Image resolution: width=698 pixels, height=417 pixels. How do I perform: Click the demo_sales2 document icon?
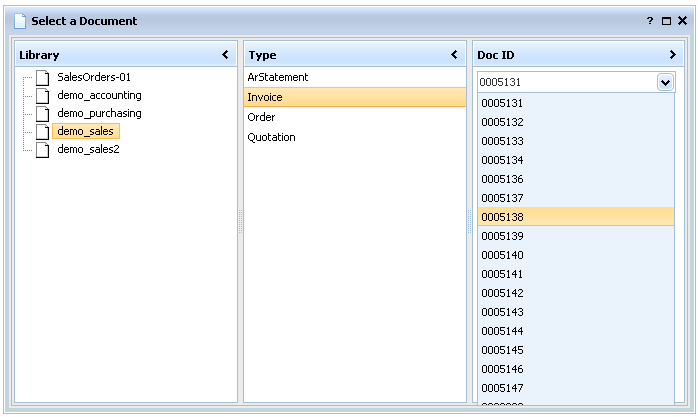(x=42, y=150)
